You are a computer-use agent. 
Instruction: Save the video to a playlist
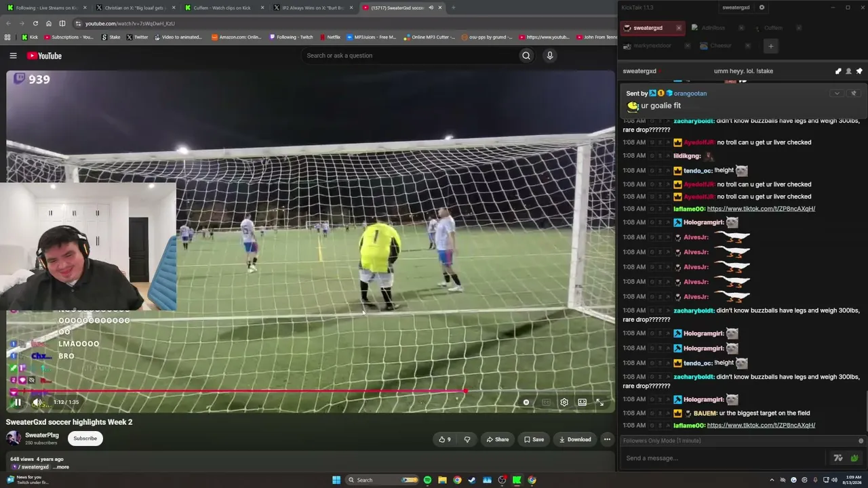[x=534, y=439]
